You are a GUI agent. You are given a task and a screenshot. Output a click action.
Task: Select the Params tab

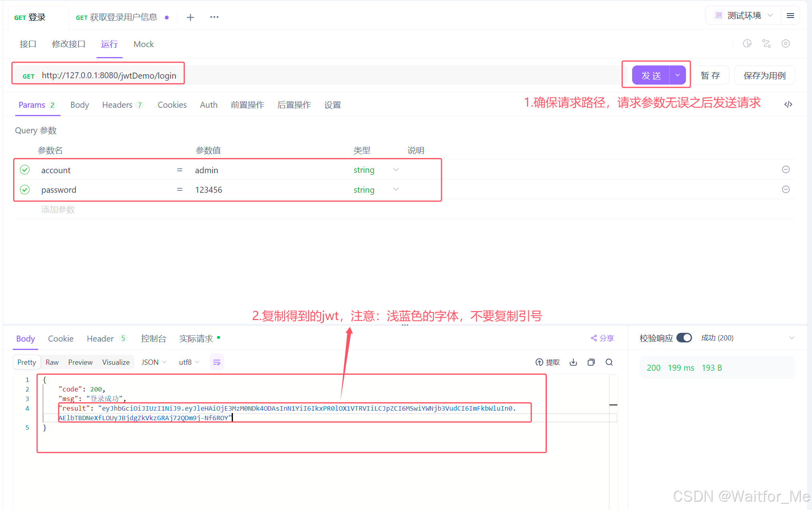[37, 105]
